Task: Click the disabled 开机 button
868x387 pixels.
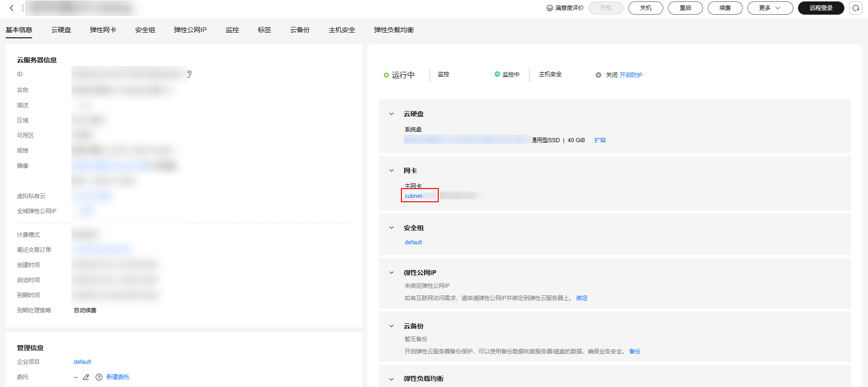Action: [606, 8]
